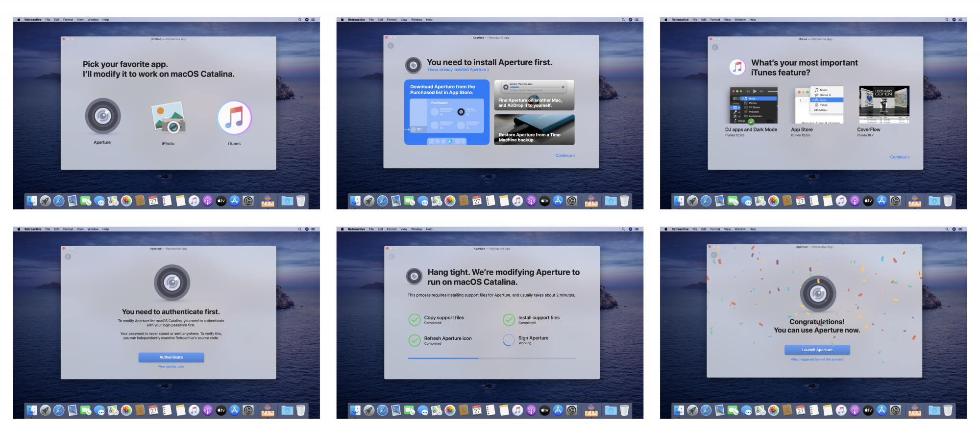This screenshot has width=980, height=436.
Task: Click 'What happened behind the scenes?' link
Action: (817, 359)
